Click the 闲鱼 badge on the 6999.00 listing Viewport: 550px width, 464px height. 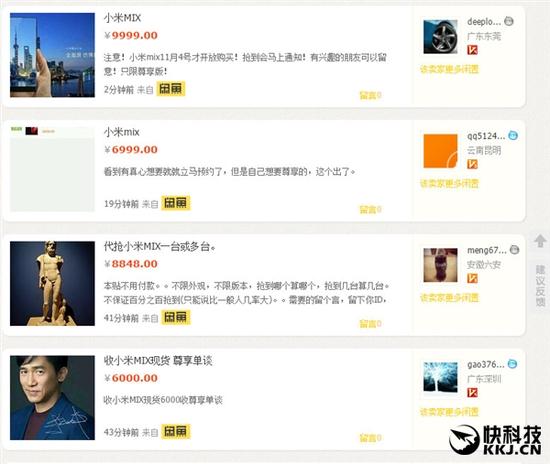pyautogui.click(x=175, y=203)
